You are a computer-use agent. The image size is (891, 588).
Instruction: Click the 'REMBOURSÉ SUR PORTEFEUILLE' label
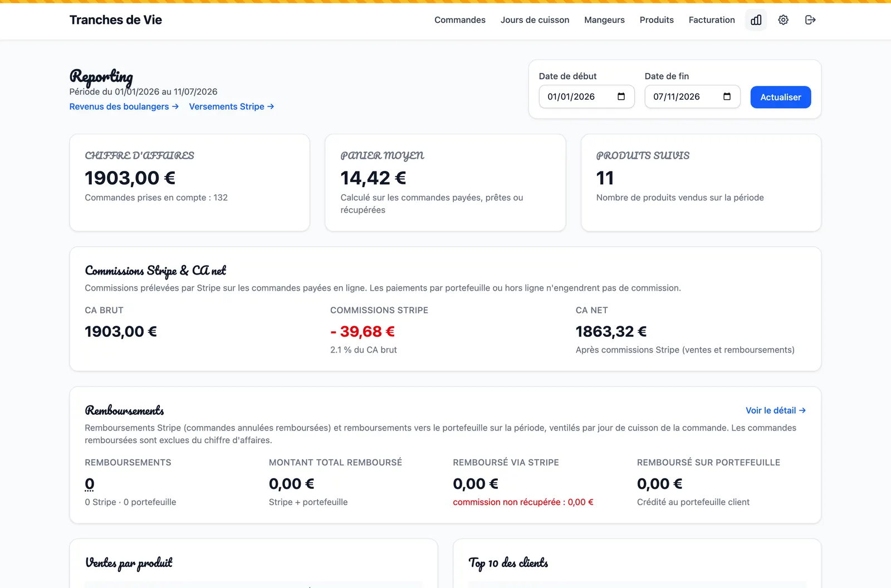pyautogui.click(x=708, y=462)
